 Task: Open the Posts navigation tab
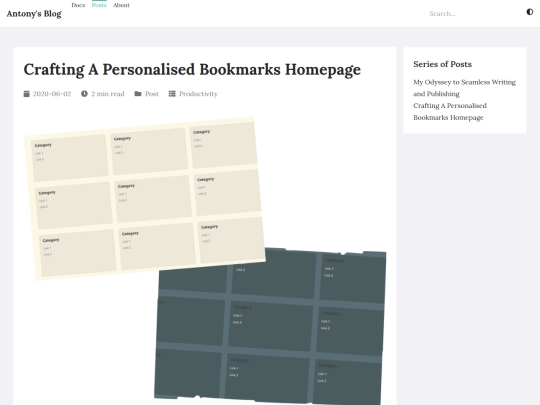pyautogui.click(x=99, y=5)
